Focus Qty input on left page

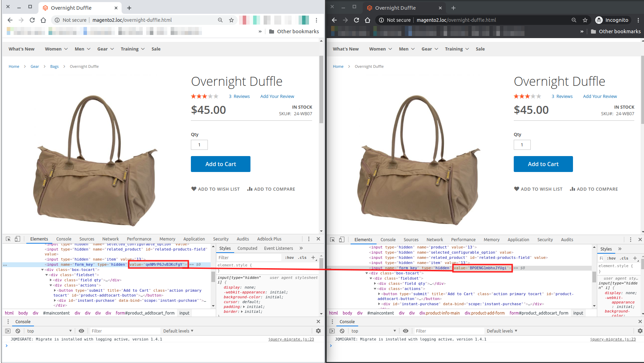199,145
